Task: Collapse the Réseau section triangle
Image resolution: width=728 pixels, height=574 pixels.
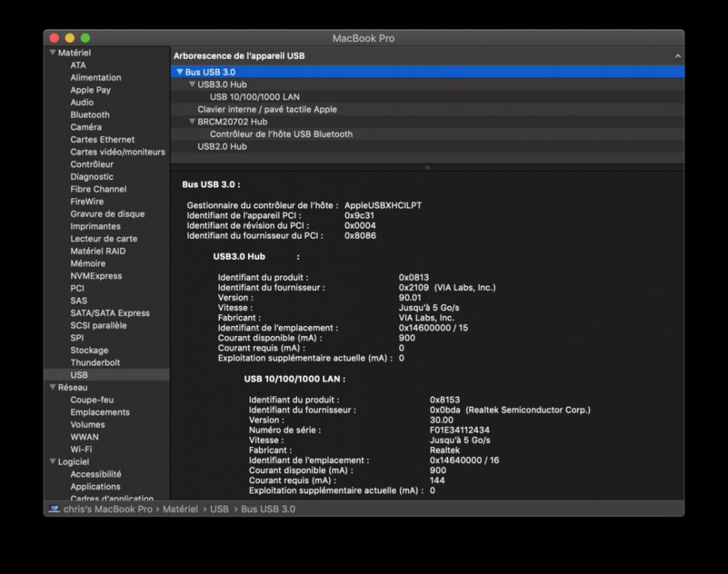Action: (x=53, y=387)
